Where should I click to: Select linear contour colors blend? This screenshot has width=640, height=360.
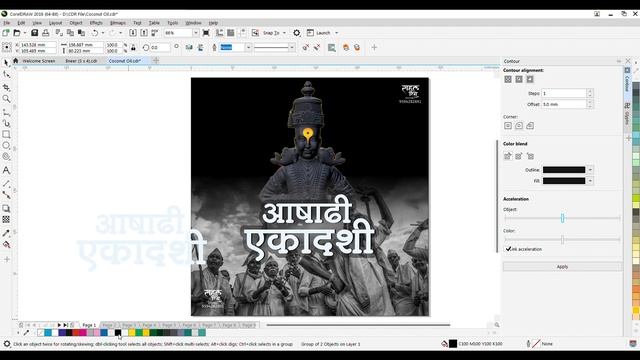(508, 156)
